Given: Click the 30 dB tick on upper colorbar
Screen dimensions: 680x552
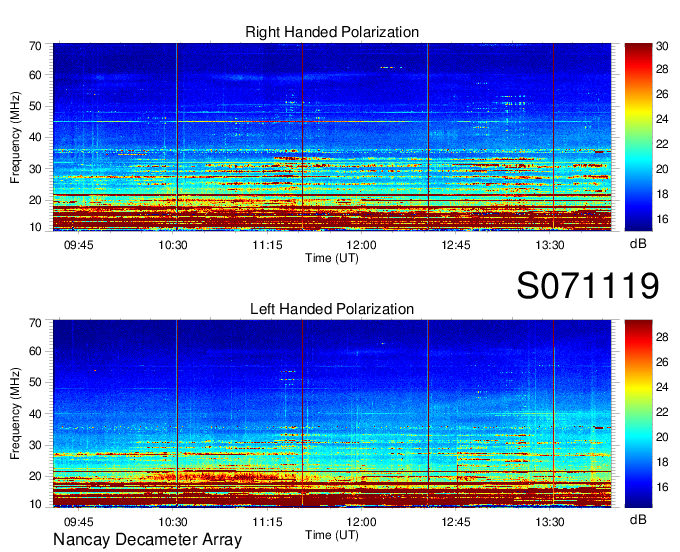Looking at the screenshot, I should [x=662, y=46].
